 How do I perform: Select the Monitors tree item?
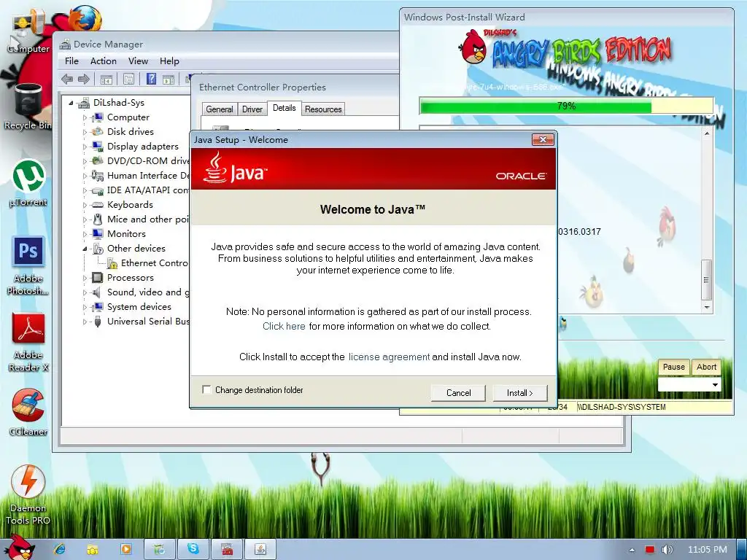(x=119, y=234)
